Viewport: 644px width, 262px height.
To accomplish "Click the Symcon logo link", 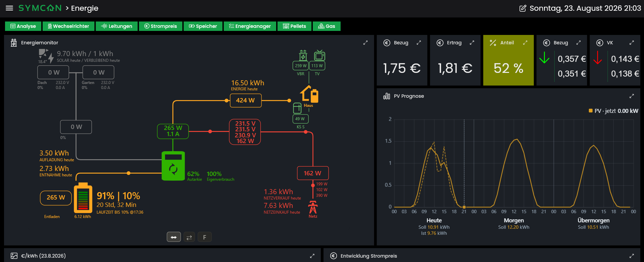I will coord(40,8).
